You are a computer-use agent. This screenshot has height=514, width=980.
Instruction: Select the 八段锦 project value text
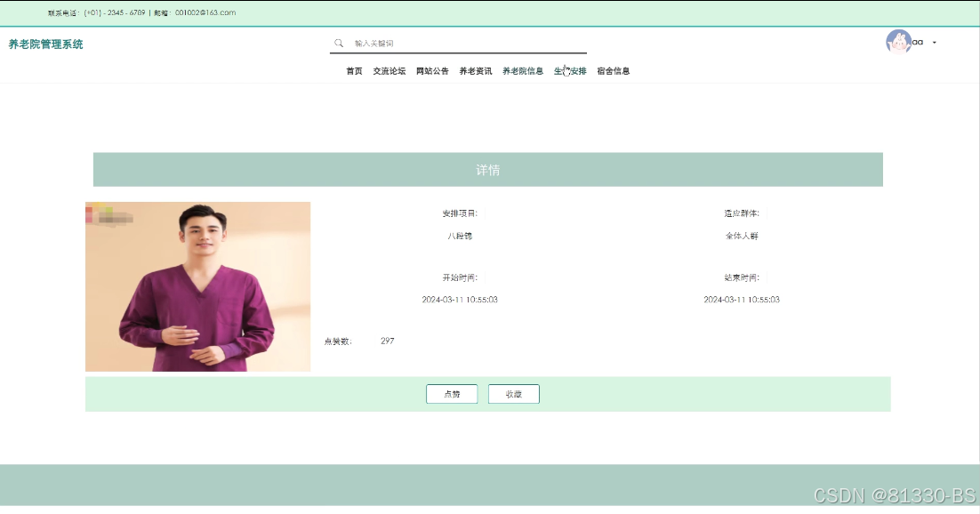click(x=460, y=236)
